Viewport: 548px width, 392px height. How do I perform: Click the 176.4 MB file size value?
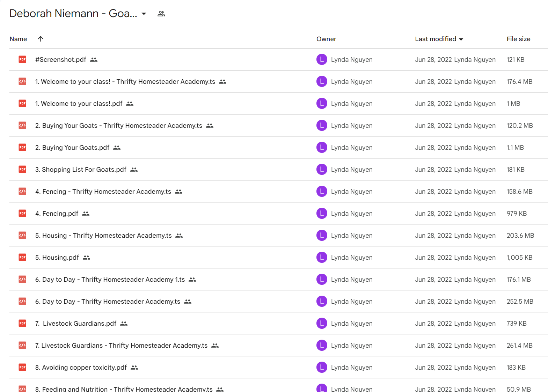pos(519,82)
